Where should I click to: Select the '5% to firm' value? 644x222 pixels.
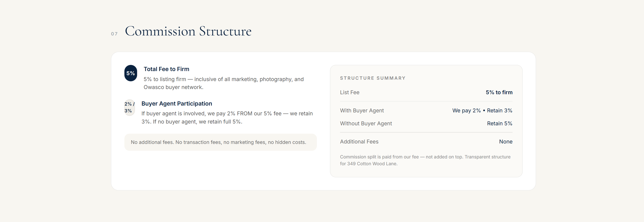click(x=499, y=92)
